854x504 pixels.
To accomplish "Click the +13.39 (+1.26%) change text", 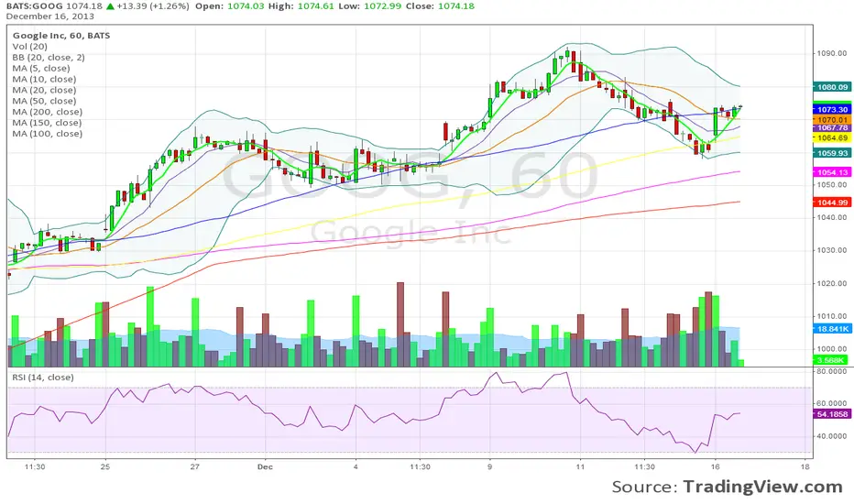I will [x=152, y=6].
